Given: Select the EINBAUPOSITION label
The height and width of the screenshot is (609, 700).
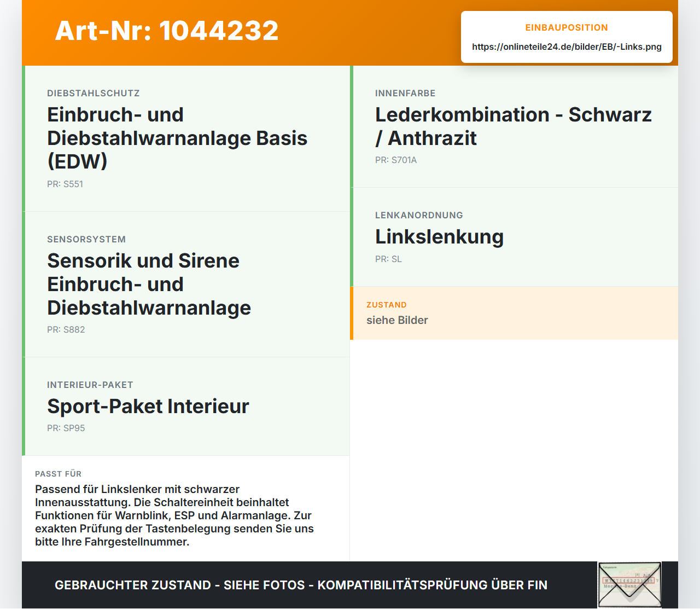Looking at the screenshot, I should pyautogui.click(x=567, y=28).
